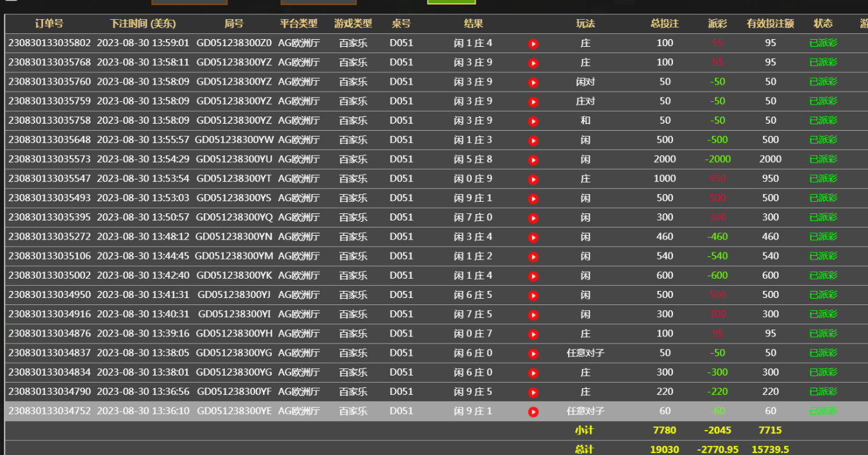
Task: Click bet time 2023-08-30 13:36:56
Action: click(x=144, y=392)
